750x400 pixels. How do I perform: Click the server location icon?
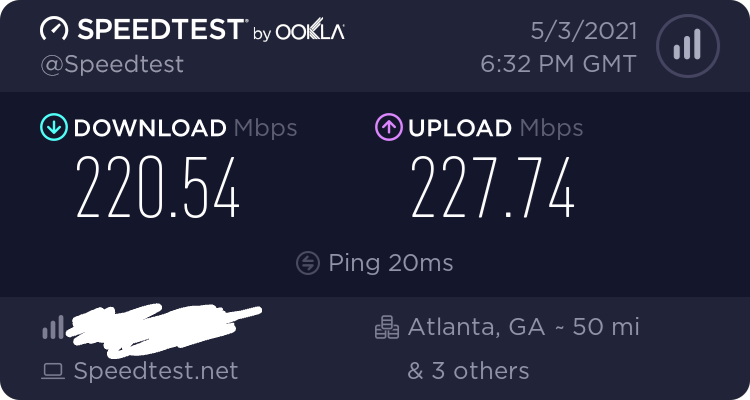387,327
